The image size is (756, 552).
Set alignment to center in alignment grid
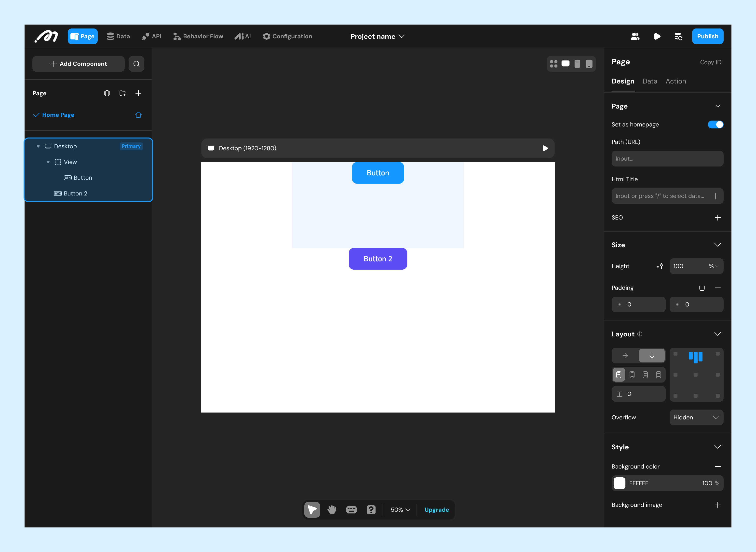coord(696,374)
